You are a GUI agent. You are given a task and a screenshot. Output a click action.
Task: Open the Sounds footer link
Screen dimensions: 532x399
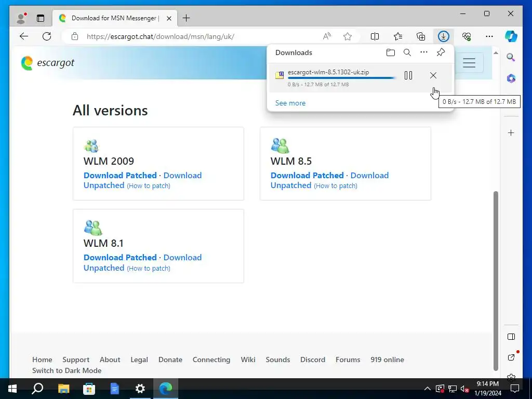(278, 360)
